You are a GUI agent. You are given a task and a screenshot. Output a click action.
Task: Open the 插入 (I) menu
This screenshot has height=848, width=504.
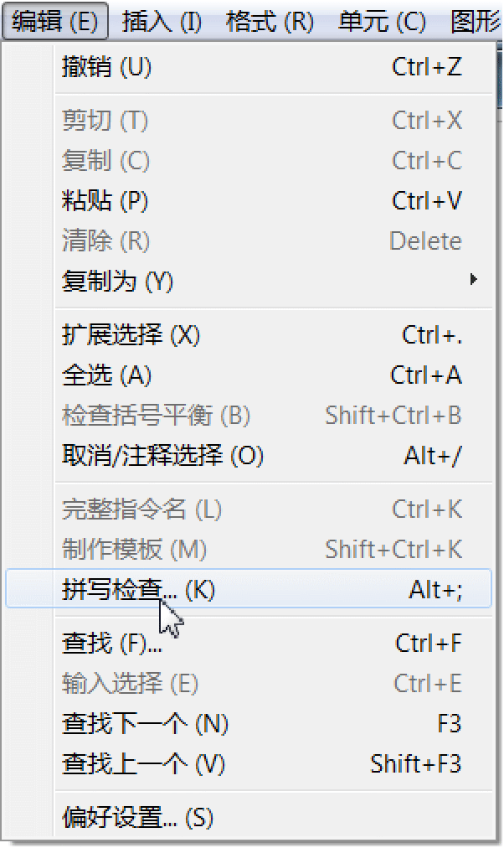click(162, 22)
